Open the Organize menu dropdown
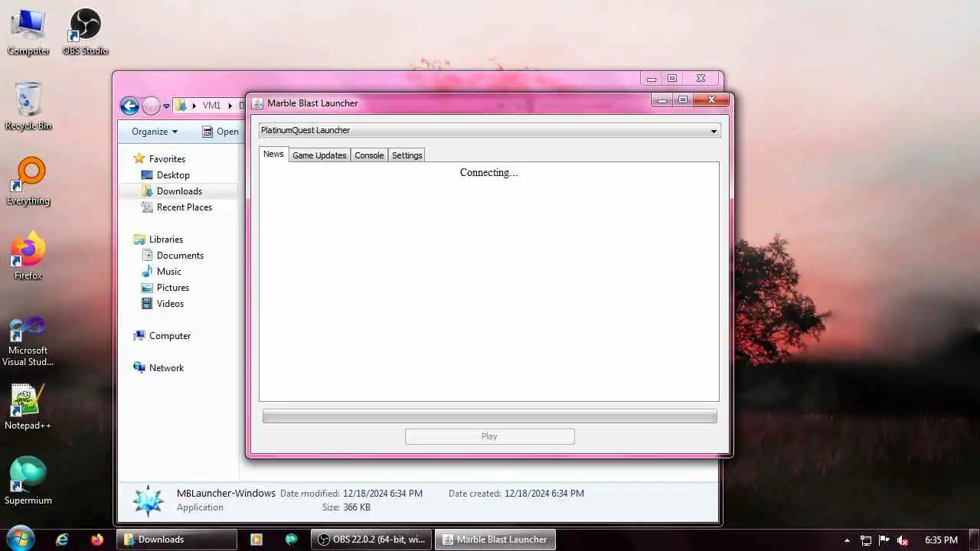The image size is (980, 551). click(x=154, y=132)
